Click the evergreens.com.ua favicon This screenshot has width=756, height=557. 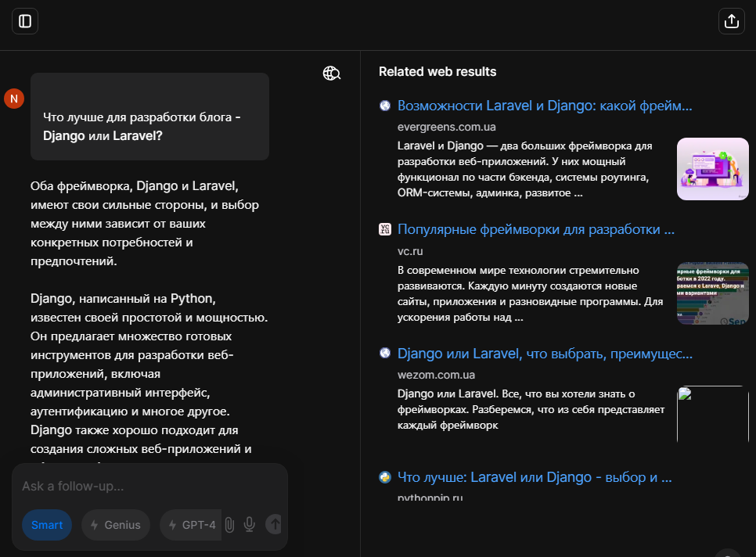[x=385, y=106]
